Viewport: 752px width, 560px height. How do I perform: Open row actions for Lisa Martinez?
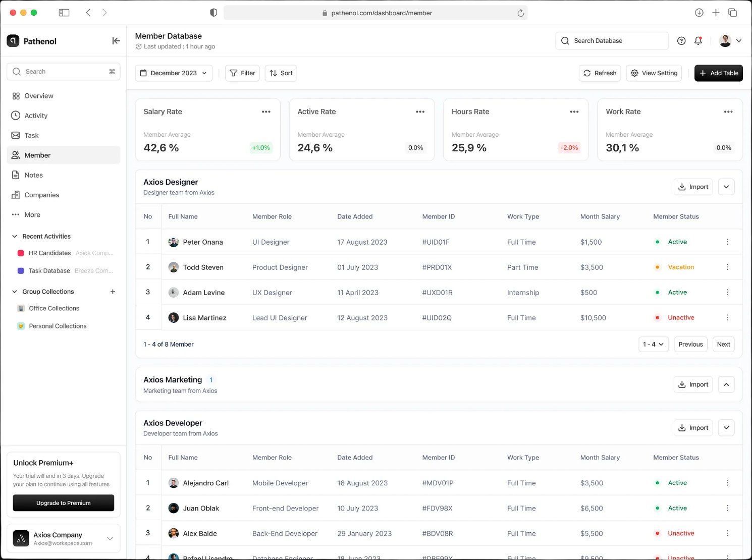coord(727,317)
